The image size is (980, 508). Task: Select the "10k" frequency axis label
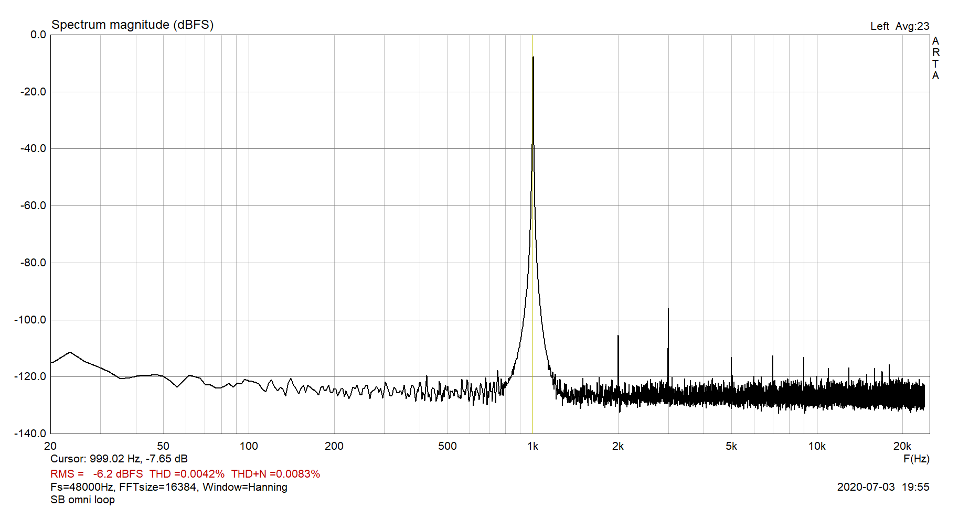[817, 446]
